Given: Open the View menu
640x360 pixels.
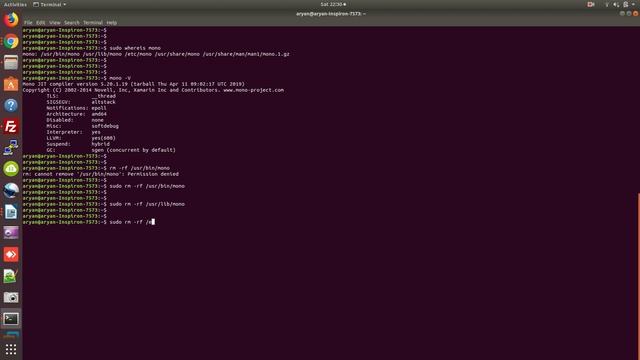Looking at the screenshot, I should [55, 22].
